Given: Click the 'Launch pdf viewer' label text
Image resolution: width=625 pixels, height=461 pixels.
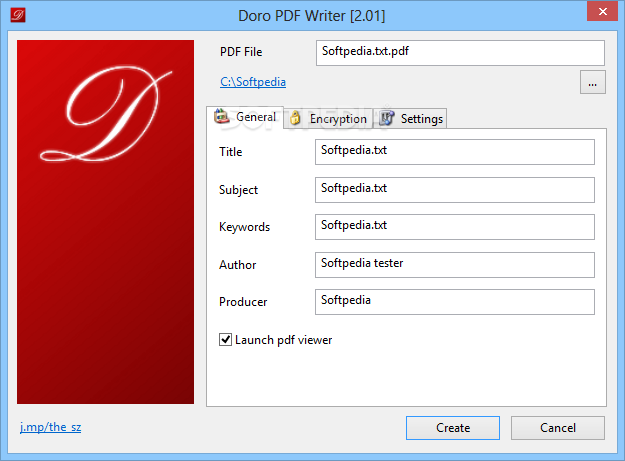Looking at the screenshot, I should pyautogui.click(x=283, y=340).
